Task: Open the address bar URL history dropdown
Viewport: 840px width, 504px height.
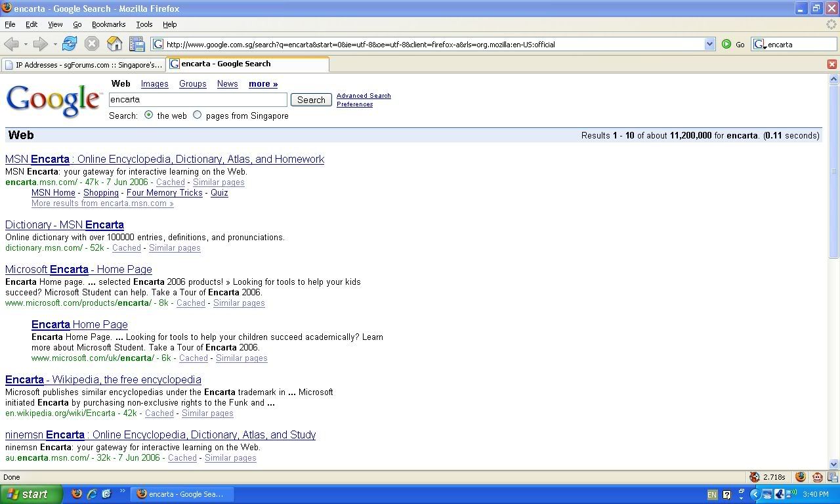Action: [709, 44]
